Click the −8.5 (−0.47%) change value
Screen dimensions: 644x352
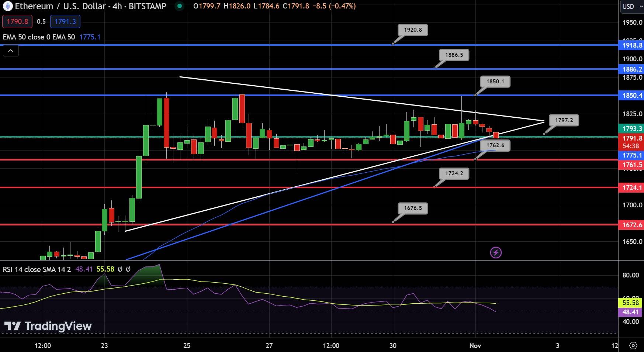tap(334, 6)
